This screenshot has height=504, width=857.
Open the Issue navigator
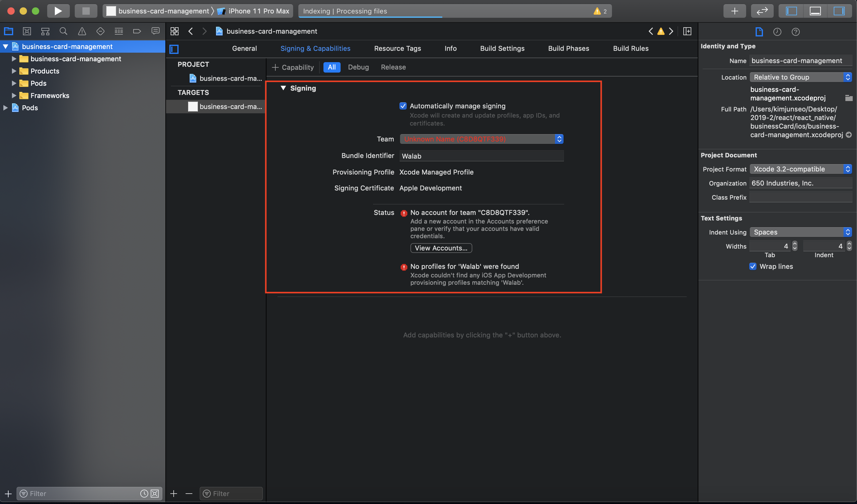81,31
